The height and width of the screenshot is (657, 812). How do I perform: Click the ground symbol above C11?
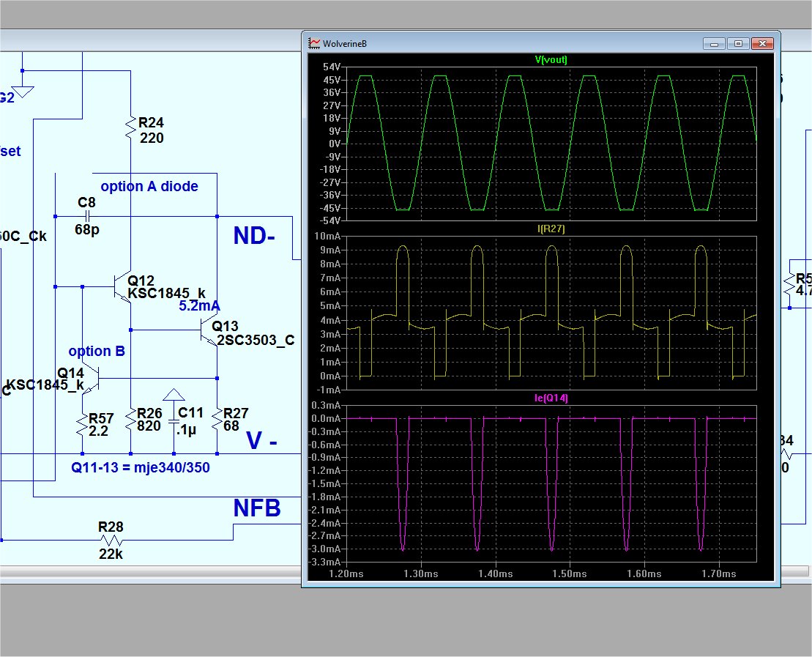174,395
